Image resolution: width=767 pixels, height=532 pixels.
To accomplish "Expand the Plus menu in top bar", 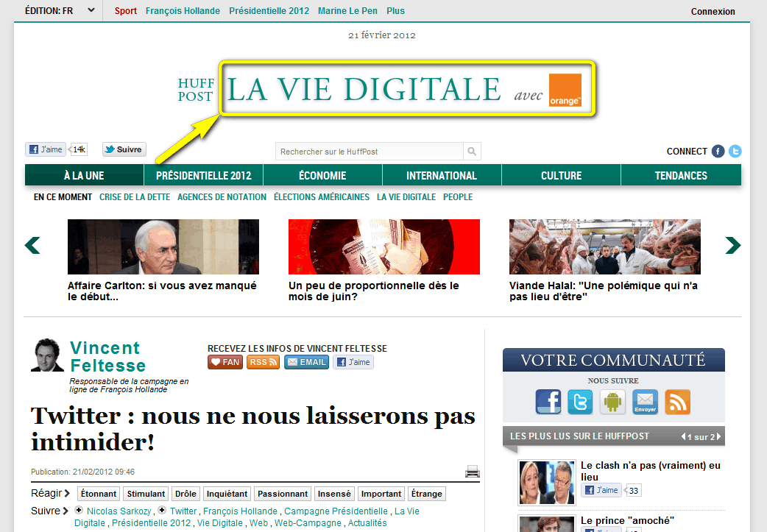I will [x=395, y=11].
